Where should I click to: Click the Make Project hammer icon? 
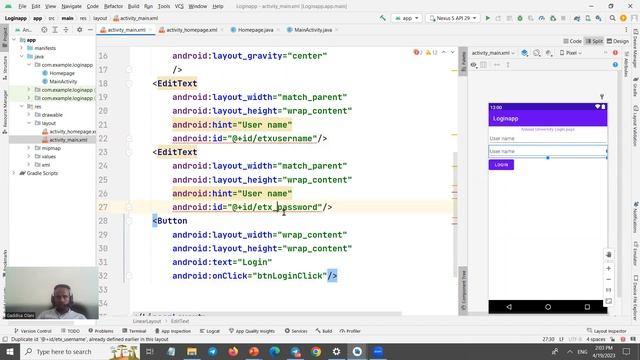tap(382, 18)
